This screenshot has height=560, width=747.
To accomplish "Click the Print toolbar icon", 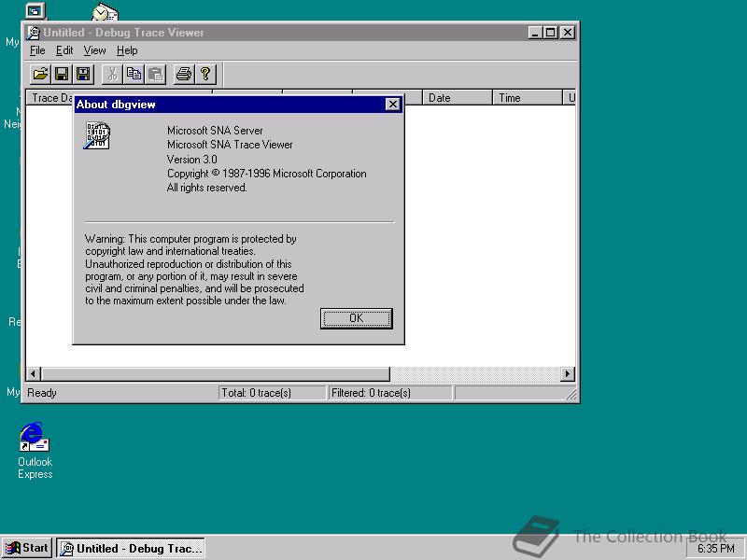I will 184,75.
